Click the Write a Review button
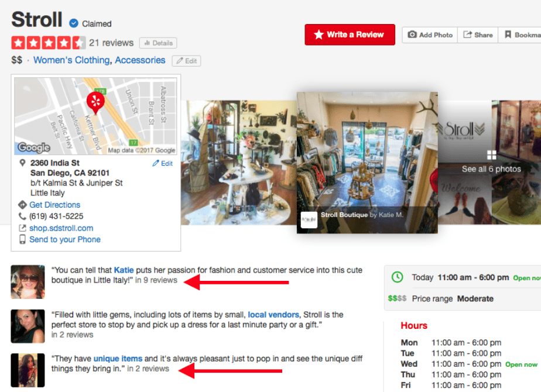This screenshot has height=392, width=541. [x=350, y=35]
